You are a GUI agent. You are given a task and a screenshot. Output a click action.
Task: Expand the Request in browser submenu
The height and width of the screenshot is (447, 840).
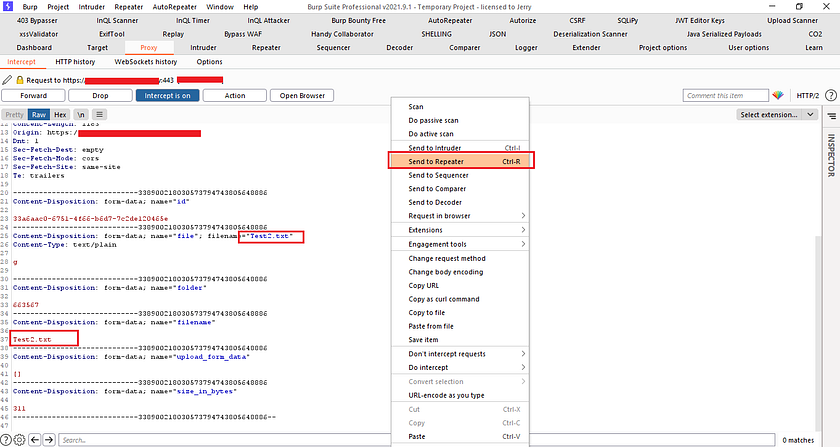pos(460,216)
